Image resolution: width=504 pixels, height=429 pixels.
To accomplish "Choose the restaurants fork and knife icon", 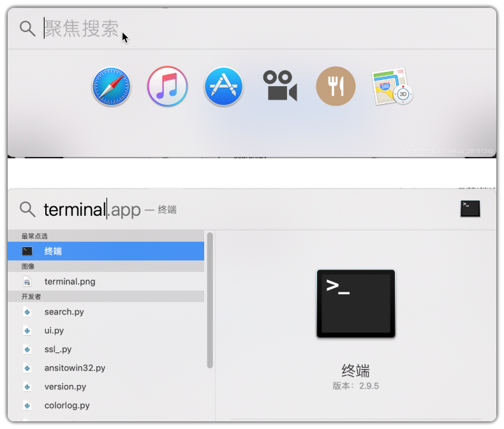I will [336, 86].
